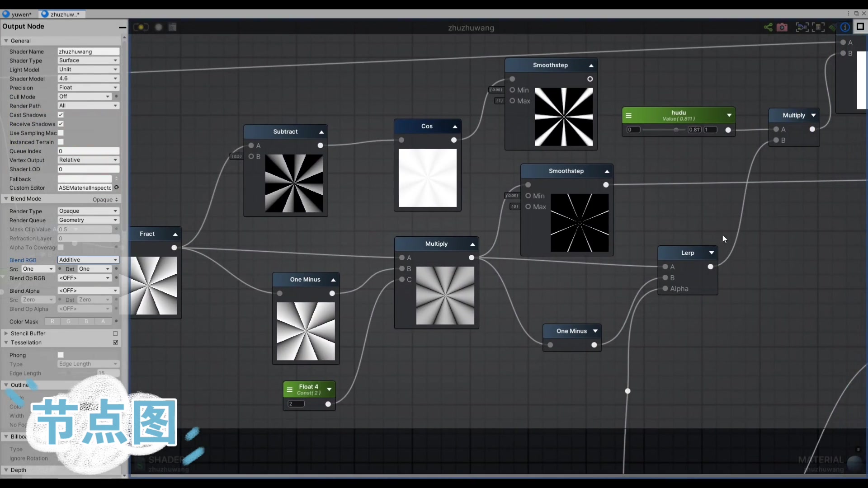Screen dimensions: 868x488
Task: Click the Smoothstep node collapse icon
Action: tap(590, 65)
